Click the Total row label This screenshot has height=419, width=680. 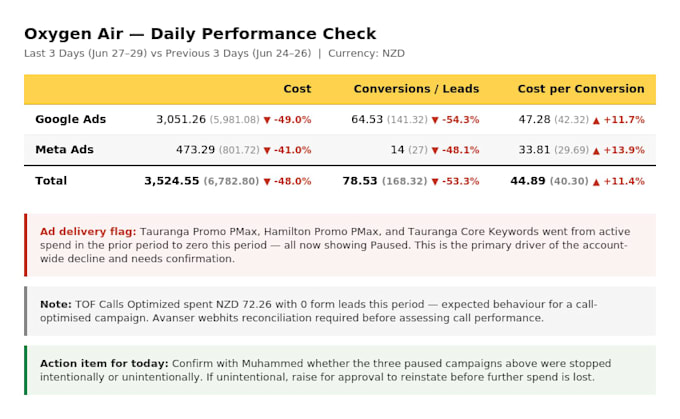point(51,181)
